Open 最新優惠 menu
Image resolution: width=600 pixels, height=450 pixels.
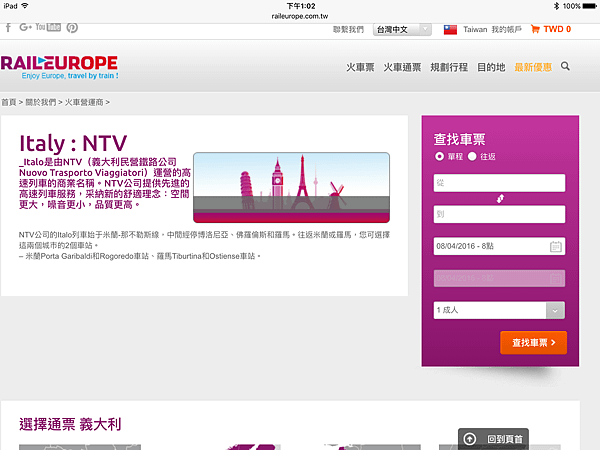point(533,67)
